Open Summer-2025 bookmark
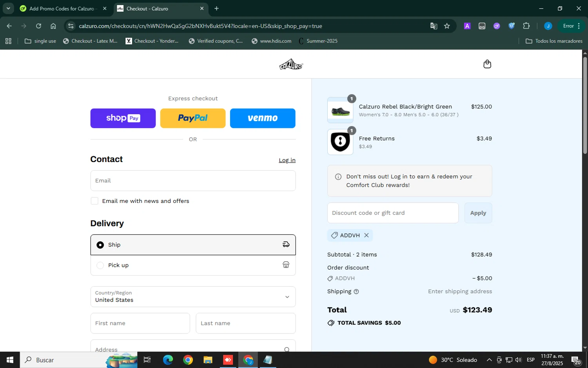Screen dimensions: 588x368 (318, 41)
